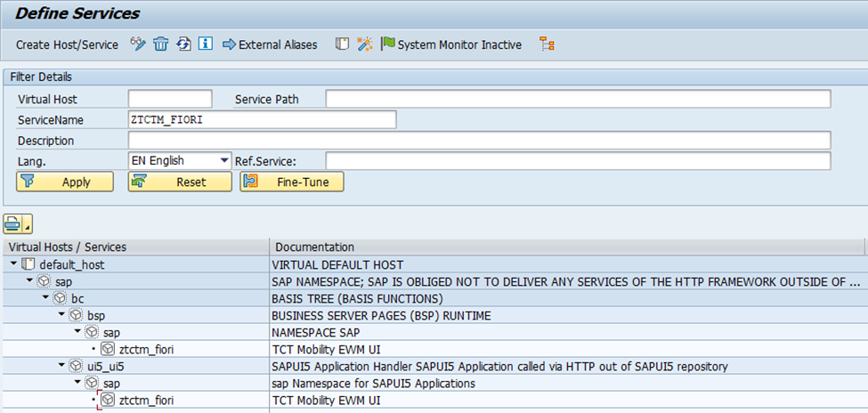The height and width of the screenshot is (413, 868).
Task: Open External Aliases
Action: [270, 45]
